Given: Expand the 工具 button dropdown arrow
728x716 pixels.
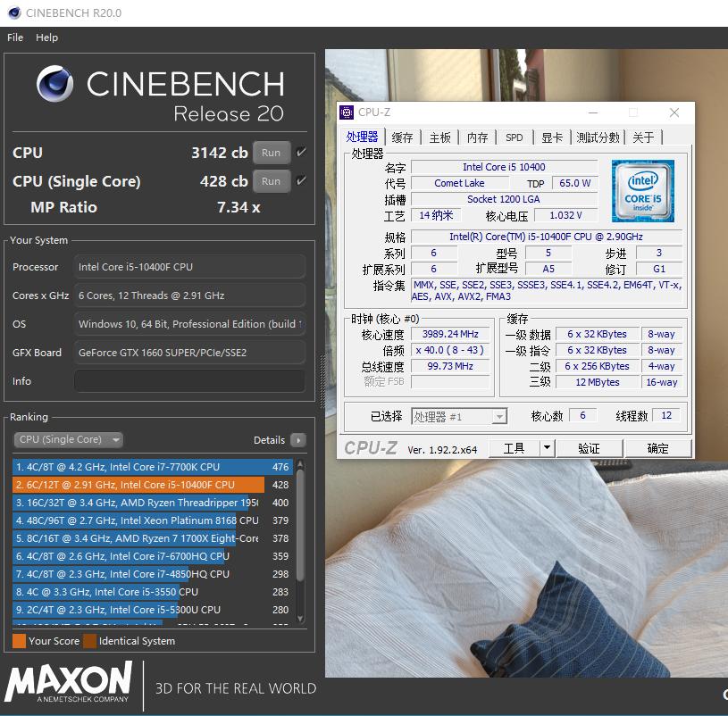Looking at the screenshot, I should click(x=547, y=448).
